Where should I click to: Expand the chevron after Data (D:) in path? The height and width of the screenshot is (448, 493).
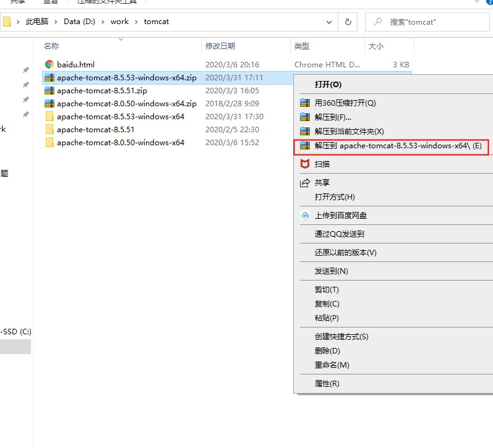pos(103,22)
